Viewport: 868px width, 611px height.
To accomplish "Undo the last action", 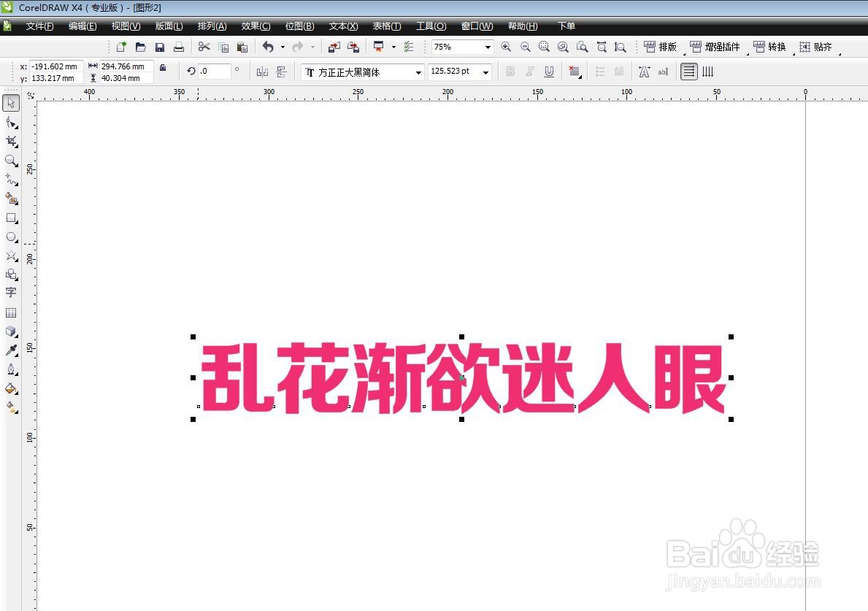I will pos(268,47).
